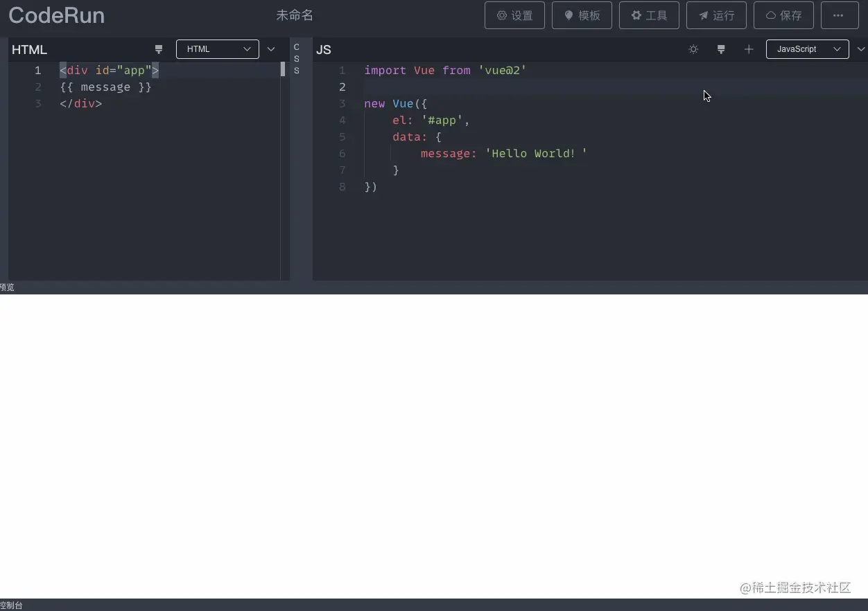Click the paper plane icon in 运行
The width and height of the screenshot is (868, 611).
click(704, 15)
